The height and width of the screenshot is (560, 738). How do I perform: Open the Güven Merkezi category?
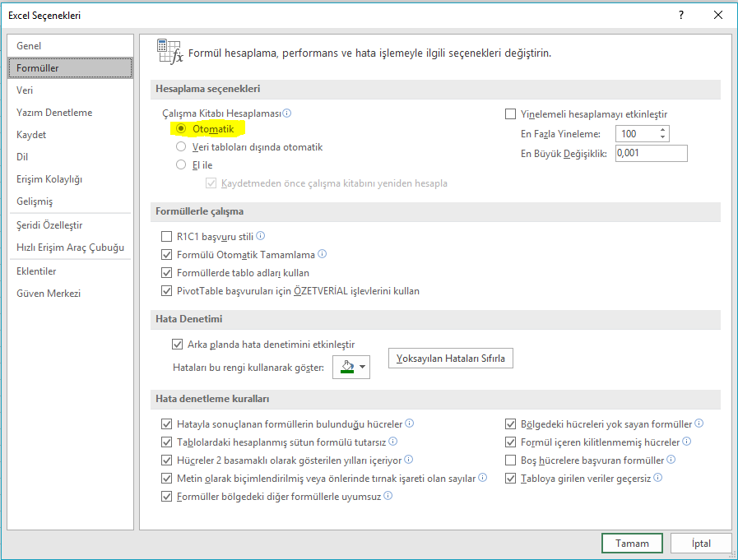(70, 294)
